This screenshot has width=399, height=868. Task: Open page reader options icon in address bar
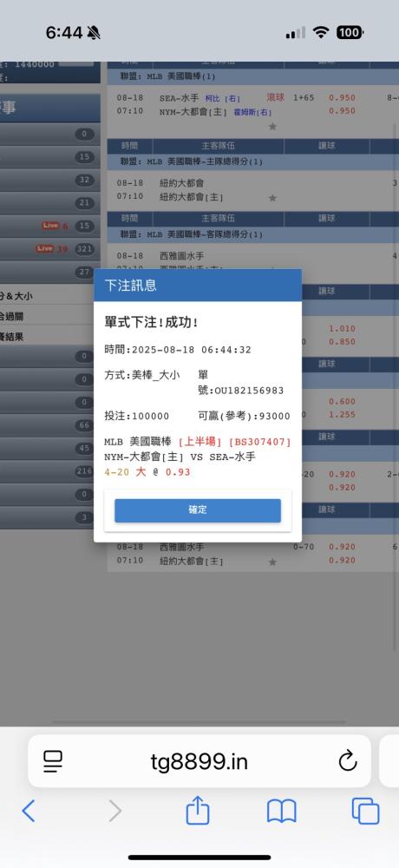53,762
